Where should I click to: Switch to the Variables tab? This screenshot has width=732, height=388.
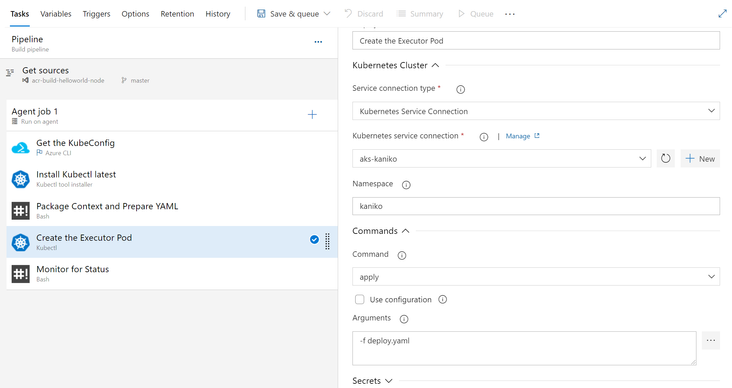point(56,14)
